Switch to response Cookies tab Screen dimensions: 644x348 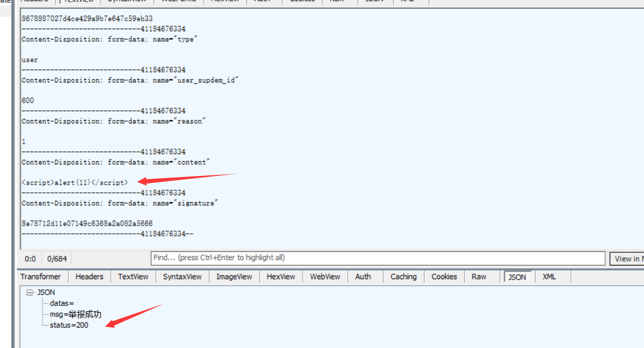click(444, 276)
